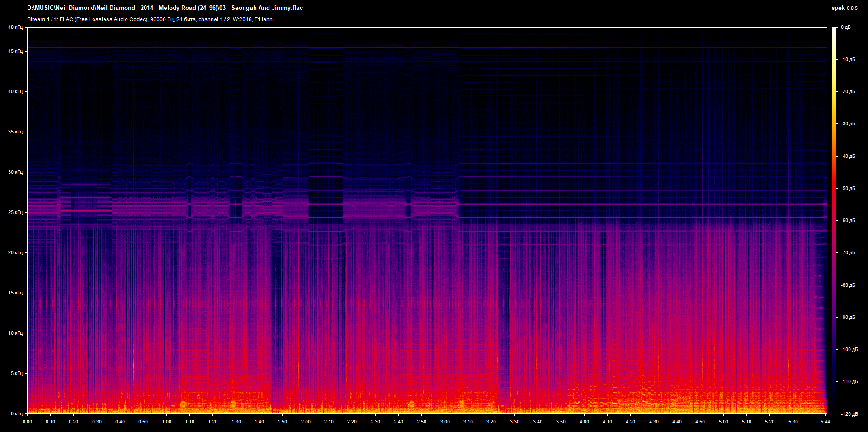
Task: Click the dB color gradient bar
Action: click(x=834, y=220)
